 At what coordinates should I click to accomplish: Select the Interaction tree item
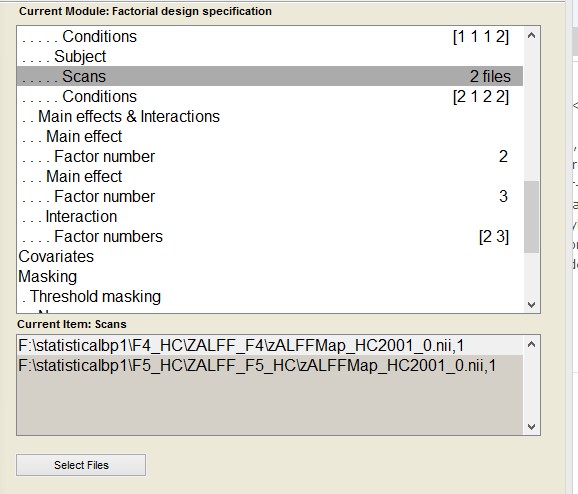pos(270,216)
